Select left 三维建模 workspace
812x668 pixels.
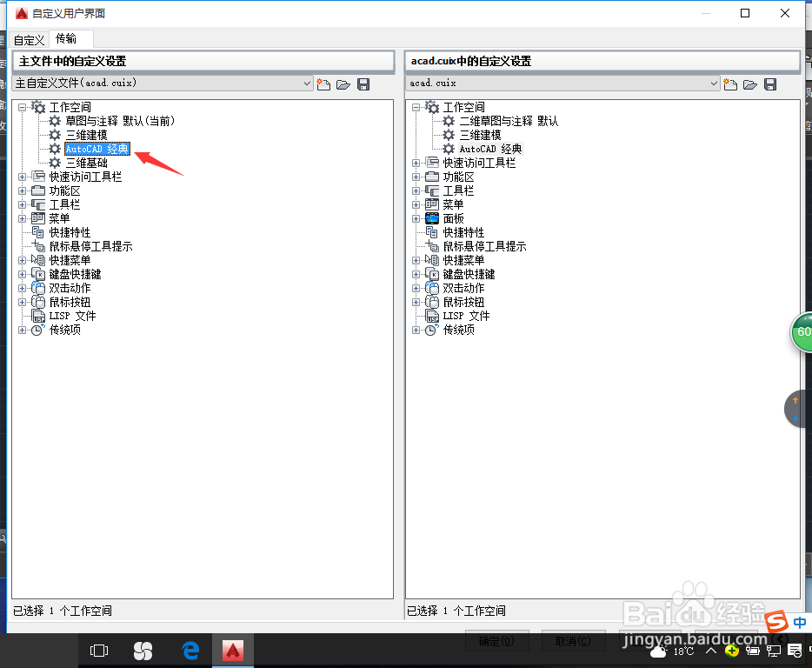86,136
